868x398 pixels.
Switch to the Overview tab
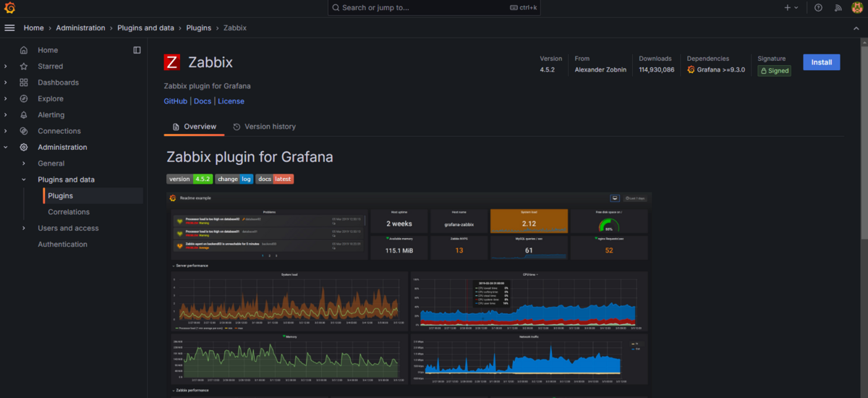click(194, 127)
